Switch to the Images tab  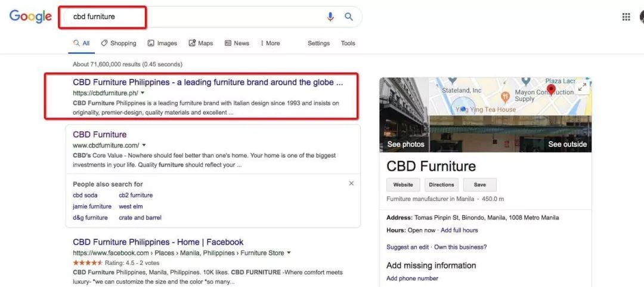click(162, 43)
